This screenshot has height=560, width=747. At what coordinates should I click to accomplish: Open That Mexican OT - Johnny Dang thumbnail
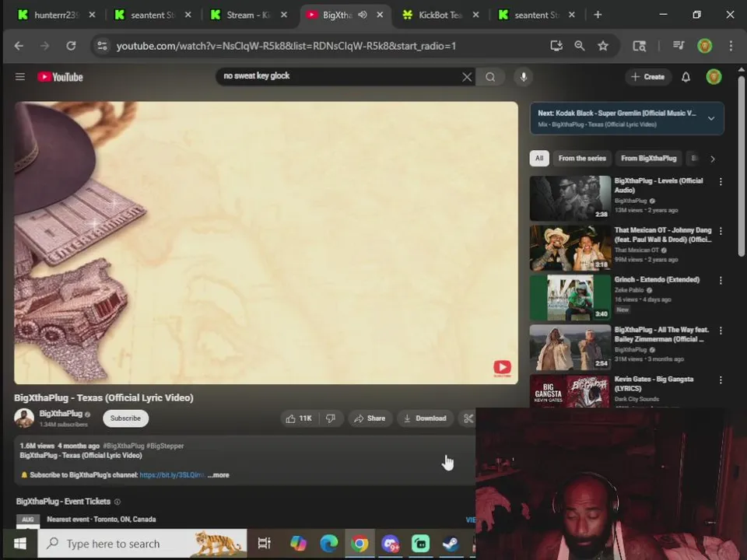(x=570, y=247)
